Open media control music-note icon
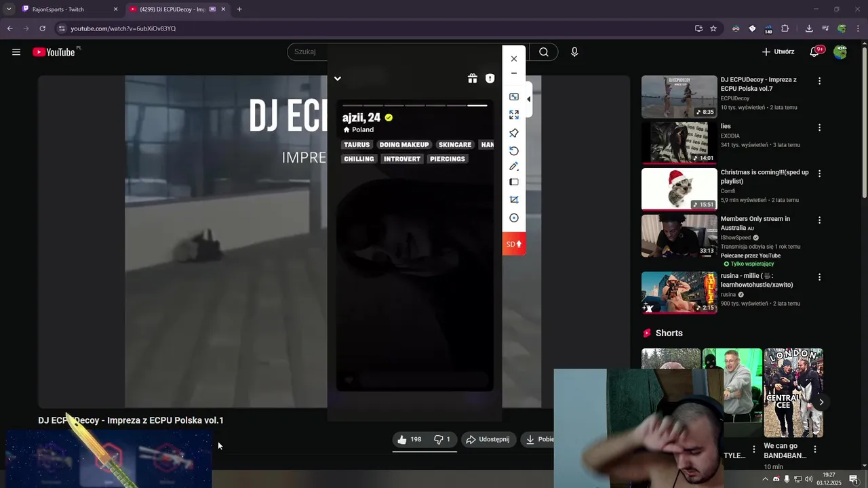The height and width of the screenshot is (488, 868). tap(825, 28)
